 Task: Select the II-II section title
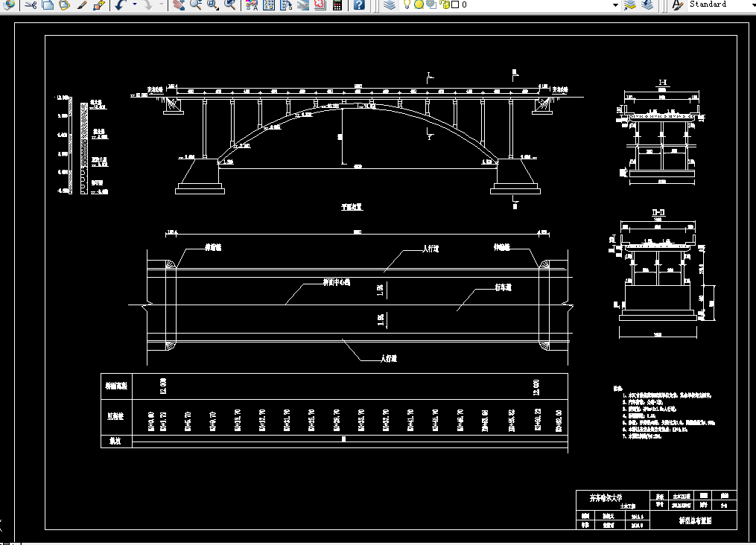click(x=658, y=212)
